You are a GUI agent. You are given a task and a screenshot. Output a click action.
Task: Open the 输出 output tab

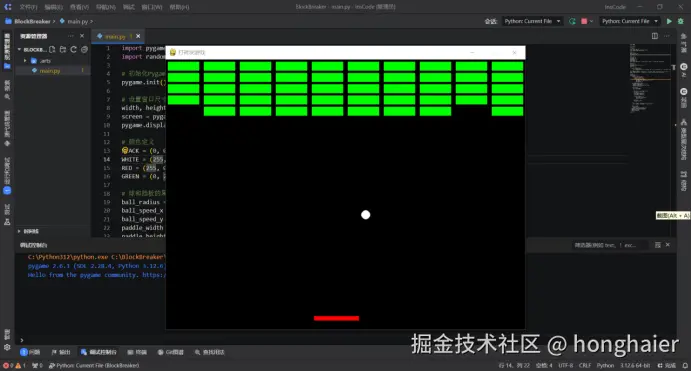coord(61,352)
